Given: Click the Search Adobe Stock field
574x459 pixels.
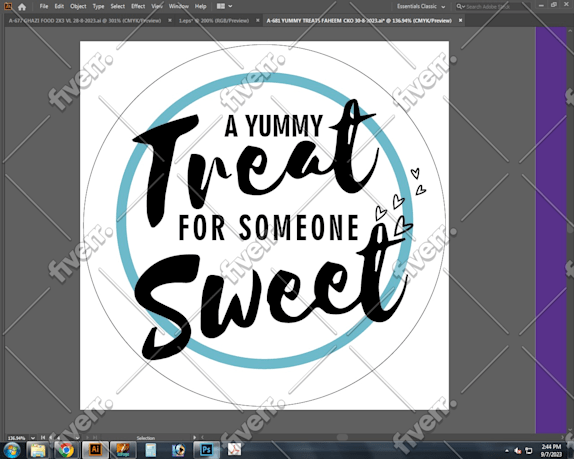Looking at the screenshot, I should (491, 6).
